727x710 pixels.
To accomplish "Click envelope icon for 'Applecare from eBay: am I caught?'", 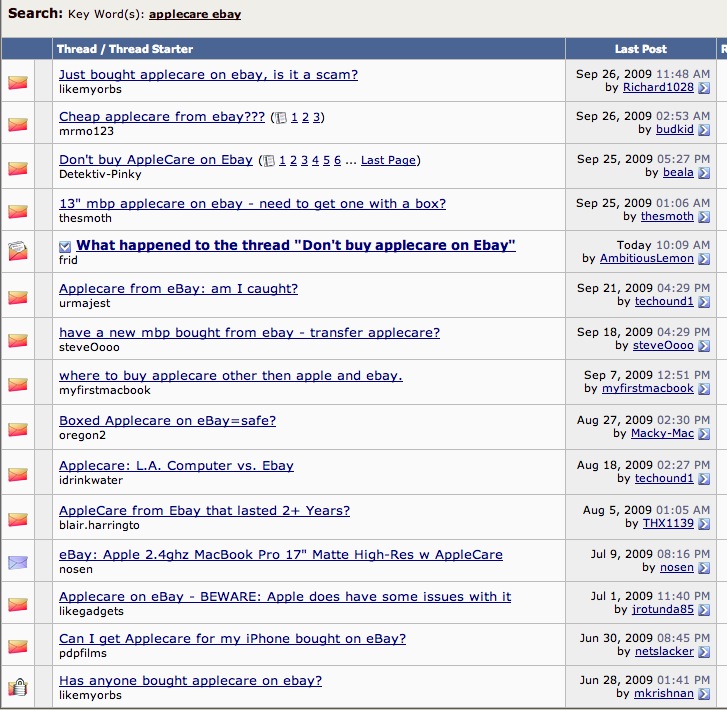I will tap(18, 297).
